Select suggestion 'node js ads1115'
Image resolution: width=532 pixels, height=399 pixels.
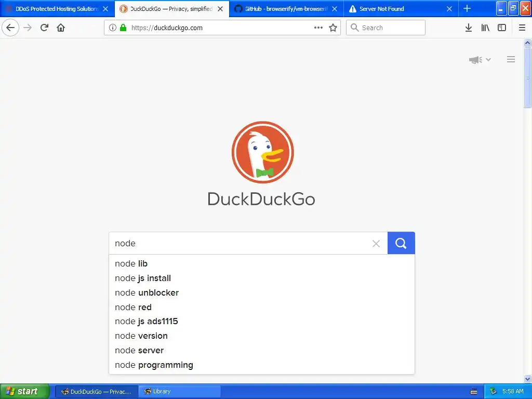point(262,321)
